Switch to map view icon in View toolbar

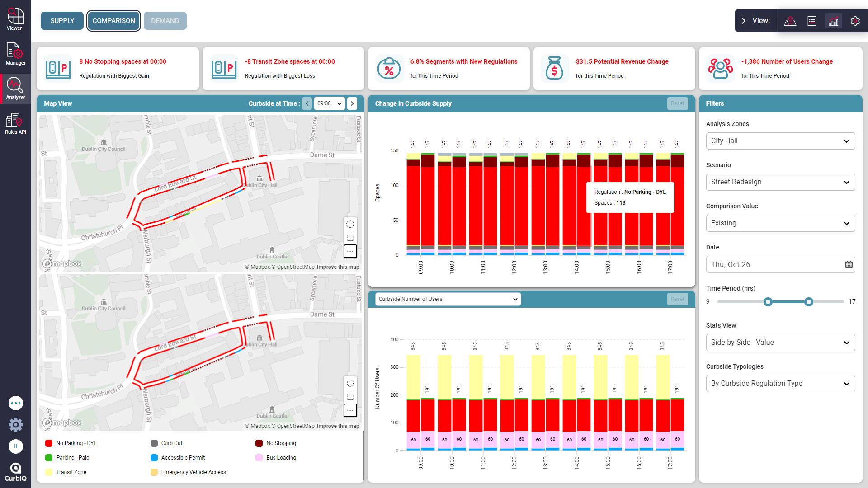click(790, 21)
